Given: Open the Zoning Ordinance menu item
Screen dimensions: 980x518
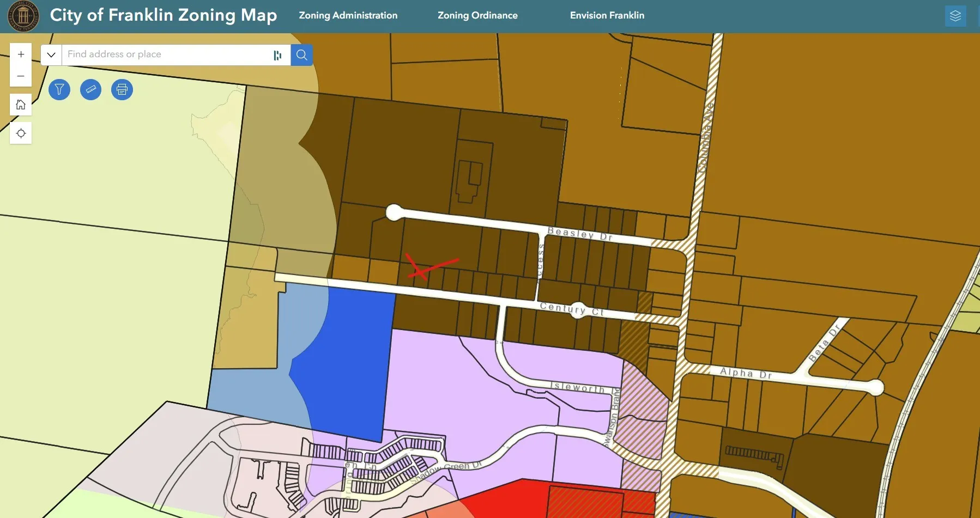Looking at the screenshot, I should click(x=477, y=15).
